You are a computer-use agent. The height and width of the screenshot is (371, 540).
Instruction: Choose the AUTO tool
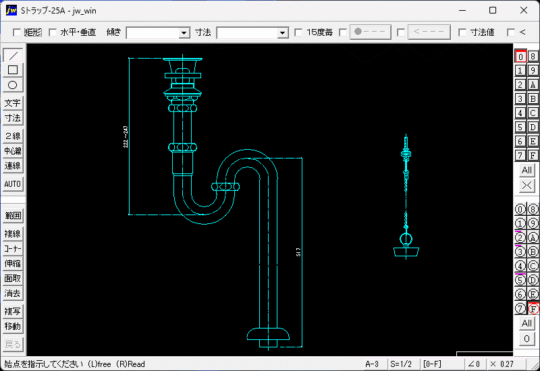[x=13, y=184]
